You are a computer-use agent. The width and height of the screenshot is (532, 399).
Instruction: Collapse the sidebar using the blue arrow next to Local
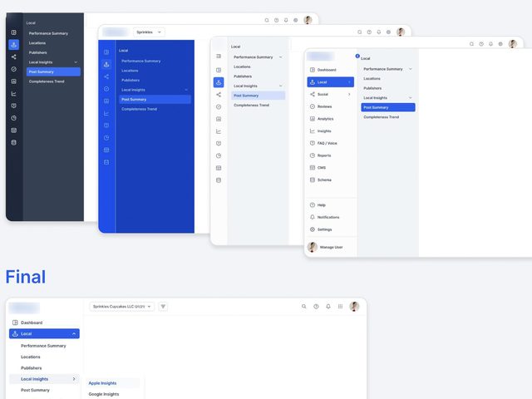point(357,56)
